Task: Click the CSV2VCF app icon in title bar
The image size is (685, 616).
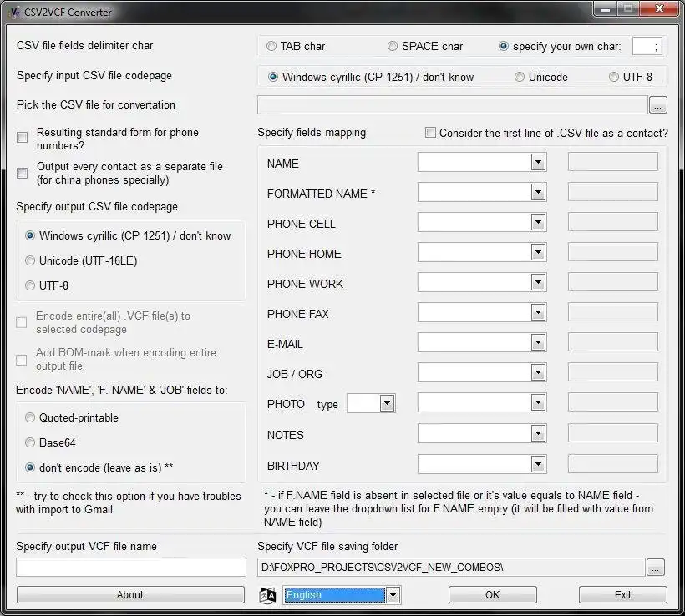Action: pyautogui.click(x=14, y=12)
